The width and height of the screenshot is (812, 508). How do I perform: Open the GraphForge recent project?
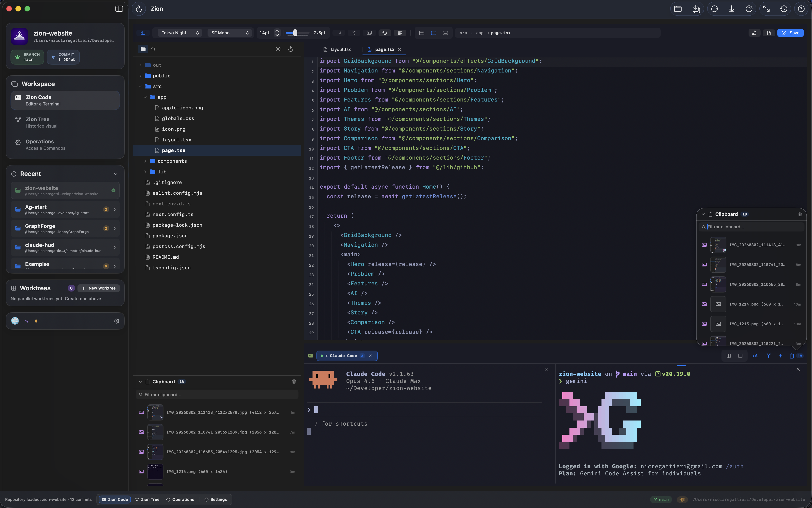click(x=65, y=229)
